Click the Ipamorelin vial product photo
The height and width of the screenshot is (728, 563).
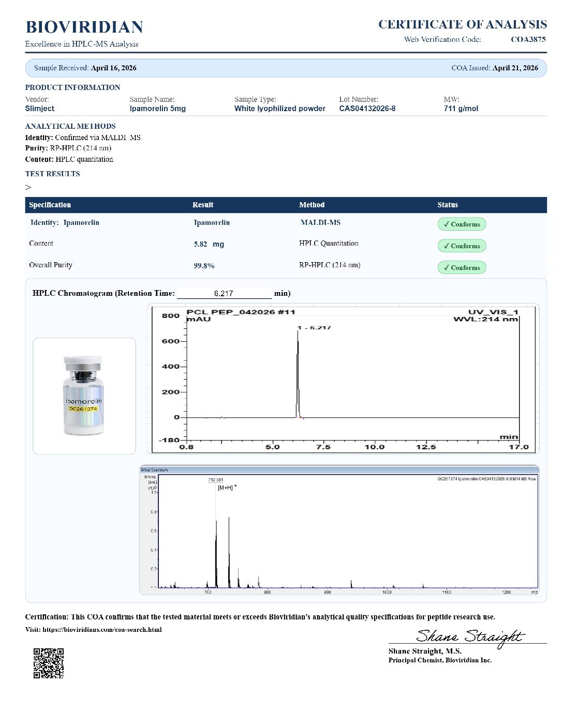pyautogui.click(x=84, y=396)
